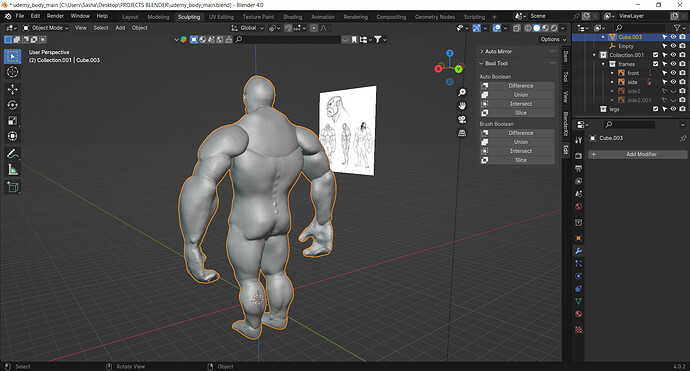
Task: Expand Cube.003 outliner entry arrow
Action: tap(603, 37)
